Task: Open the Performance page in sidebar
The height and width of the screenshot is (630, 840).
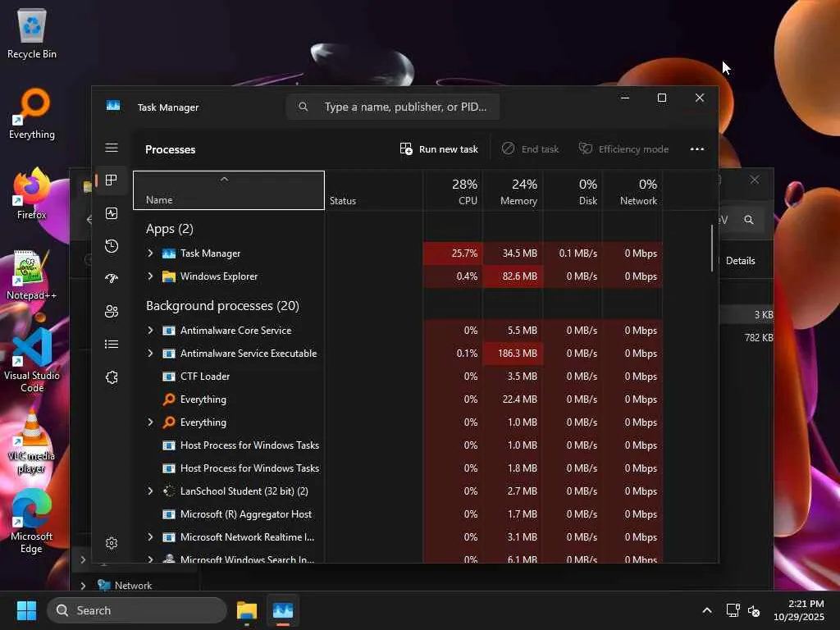Action: (x=112, y=213)
